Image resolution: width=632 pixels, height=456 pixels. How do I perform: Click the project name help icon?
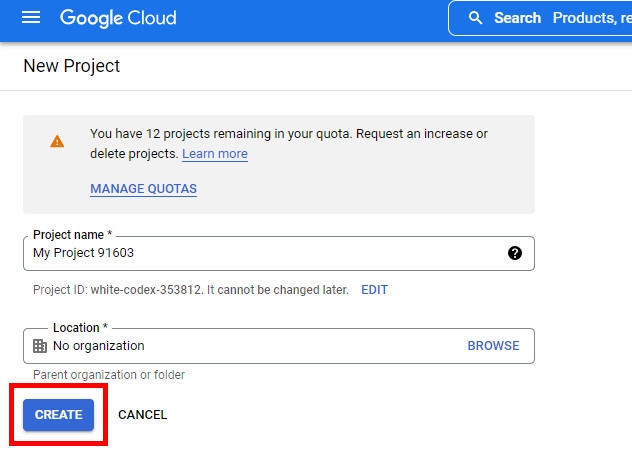pos(515,253)
